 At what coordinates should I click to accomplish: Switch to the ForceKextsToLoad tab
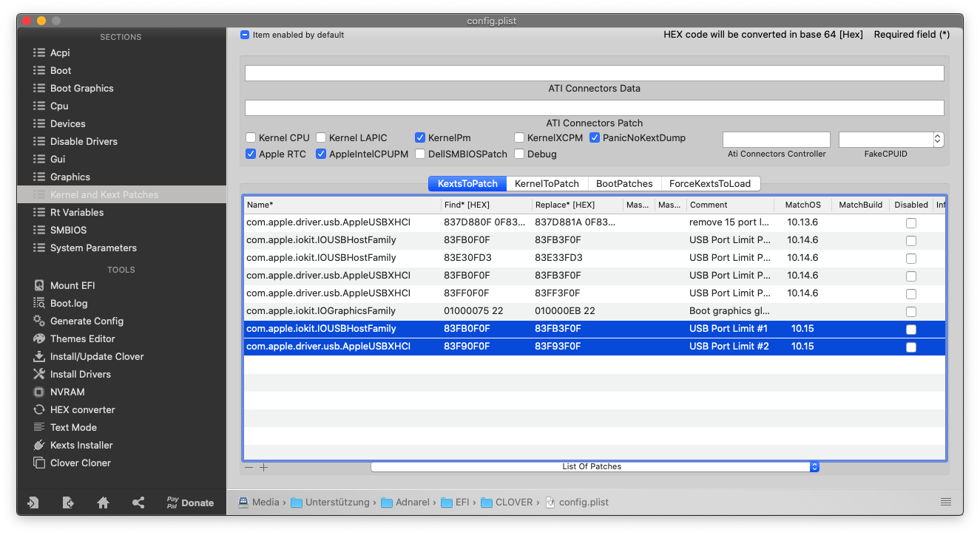[x=709, y=183]
